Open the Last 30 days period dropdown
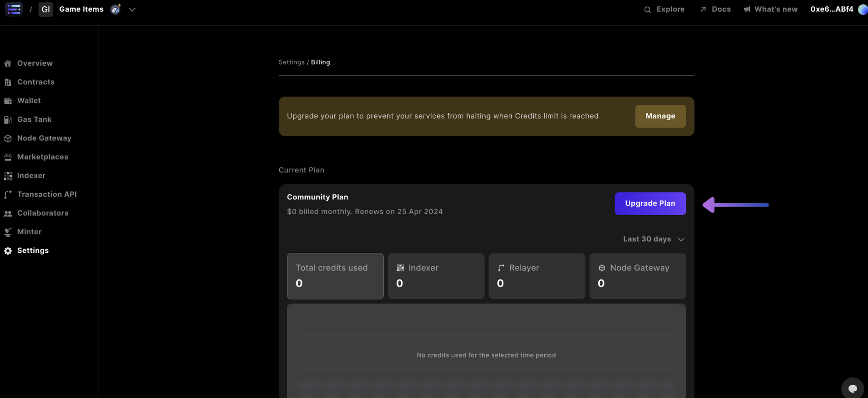The height and width of the screenshot is (398, 868). pyautogui.click(x=653, y=239)
